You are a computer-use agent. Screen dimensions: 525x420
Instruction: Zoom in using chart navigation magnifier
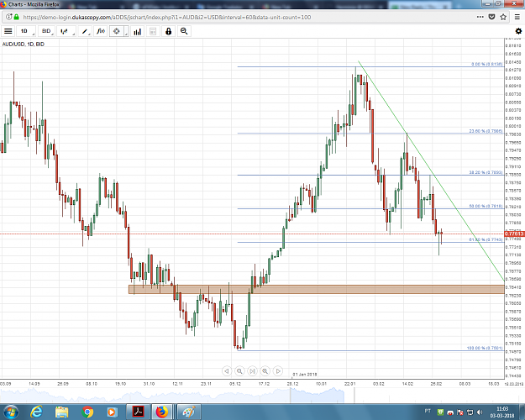(265, 370)
